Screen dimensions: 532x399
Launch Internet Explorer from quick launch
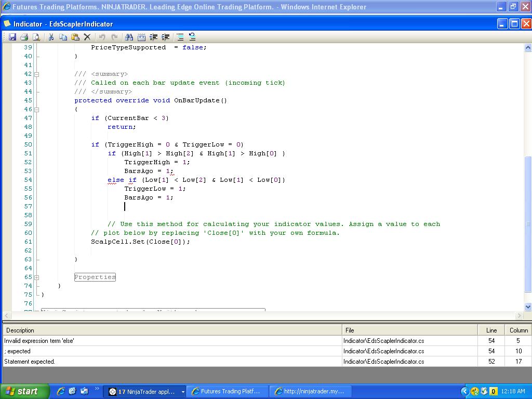[x=61, y=391]
